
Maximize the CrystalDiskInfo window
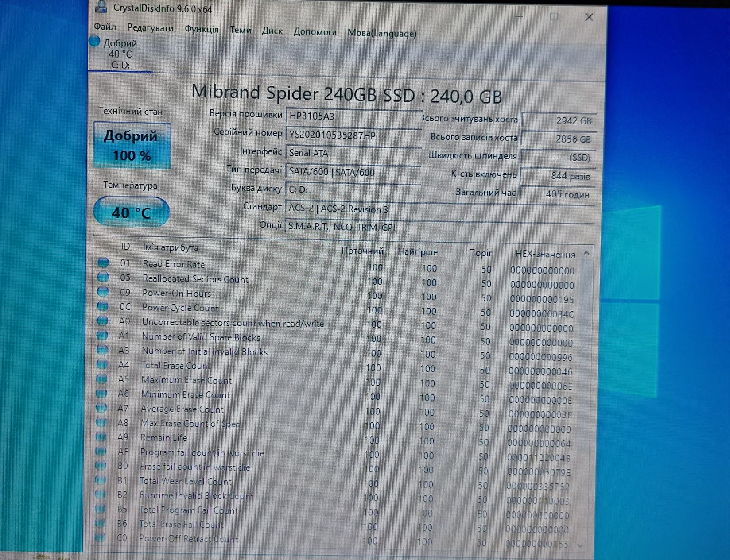554,16
